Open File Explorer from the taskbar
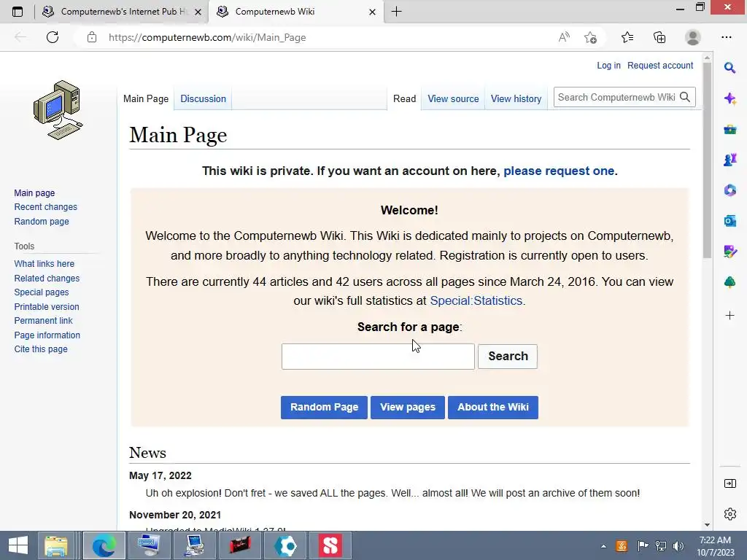The height and width of the screenshot is (560, 747). [55, 545]
